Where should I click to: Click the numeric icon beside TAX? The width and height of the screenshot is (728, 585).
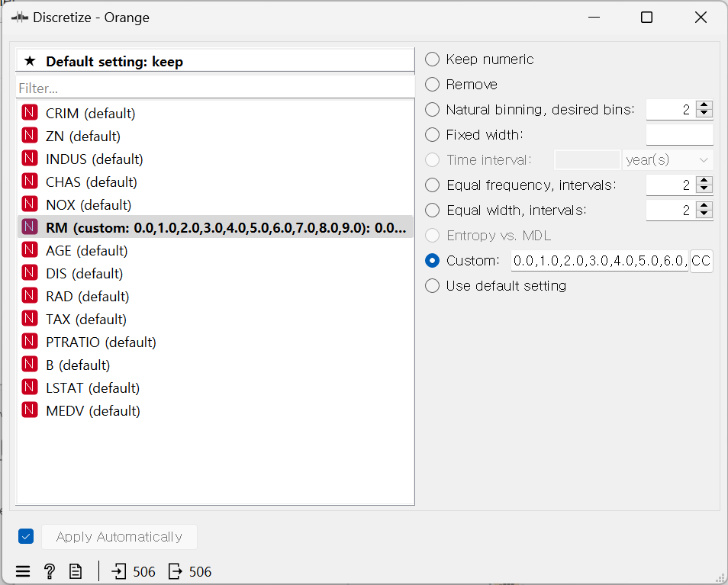30,319
